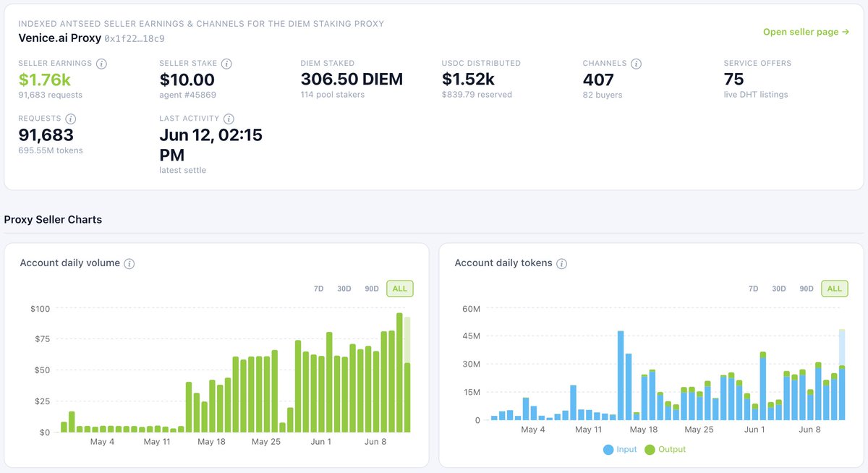Click the 407 channels value
The width and height of the screenshot is (868, 473).
click(598, 80)
